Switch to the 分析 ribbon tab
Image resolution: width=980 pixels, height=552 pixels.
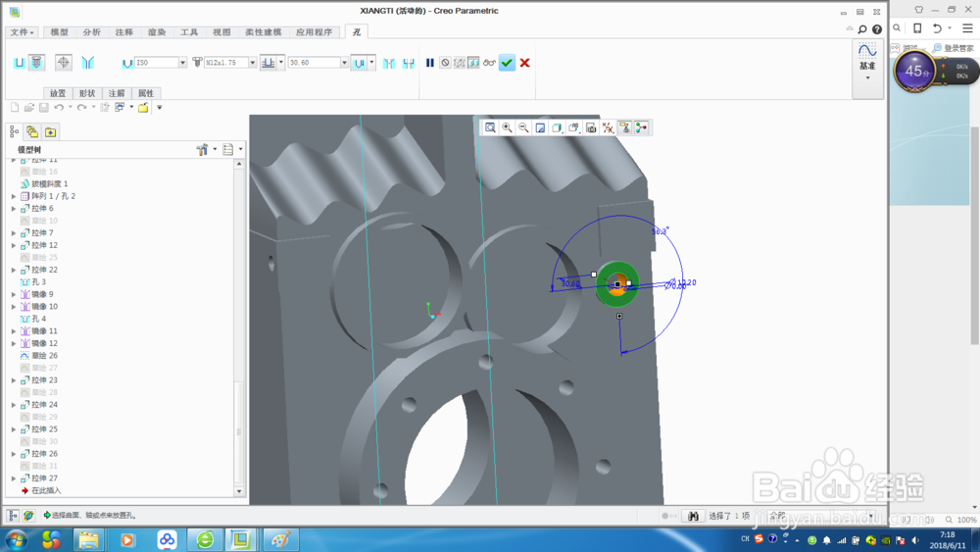tap(92, 32)
